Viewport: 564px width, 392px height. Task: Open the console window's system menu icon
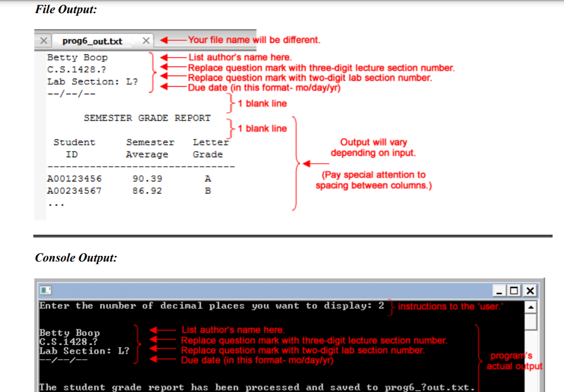point(46,290)
